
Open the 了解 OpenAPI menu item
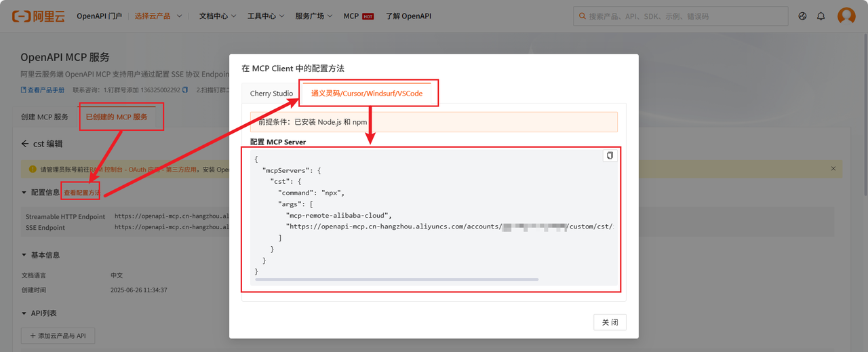[408, 16]
